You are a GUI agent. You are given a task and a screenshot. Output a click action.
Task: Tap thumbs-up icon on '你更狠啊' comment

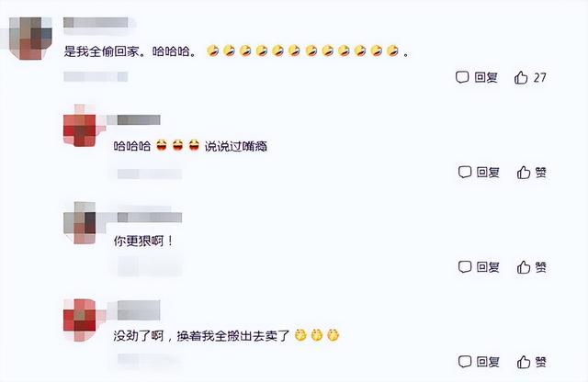coord(524,267)
